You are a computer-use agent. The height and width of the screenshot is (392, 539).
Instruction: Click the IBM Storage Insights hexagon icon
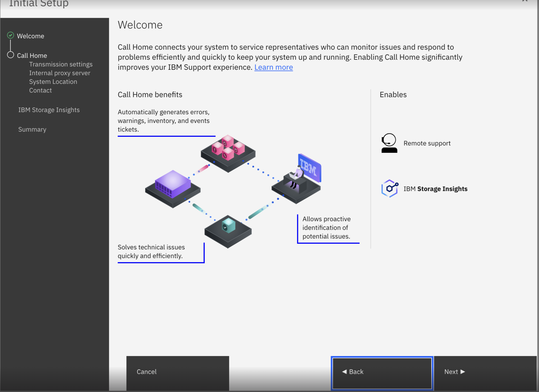[390, 189]
